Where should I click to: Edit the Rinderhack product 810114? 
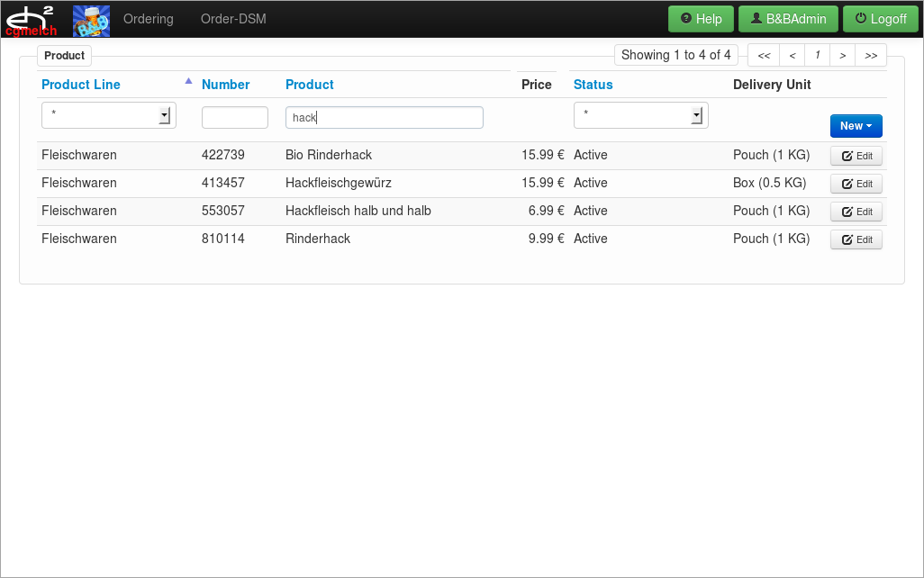pyautogui.click(x=856, y=239)
